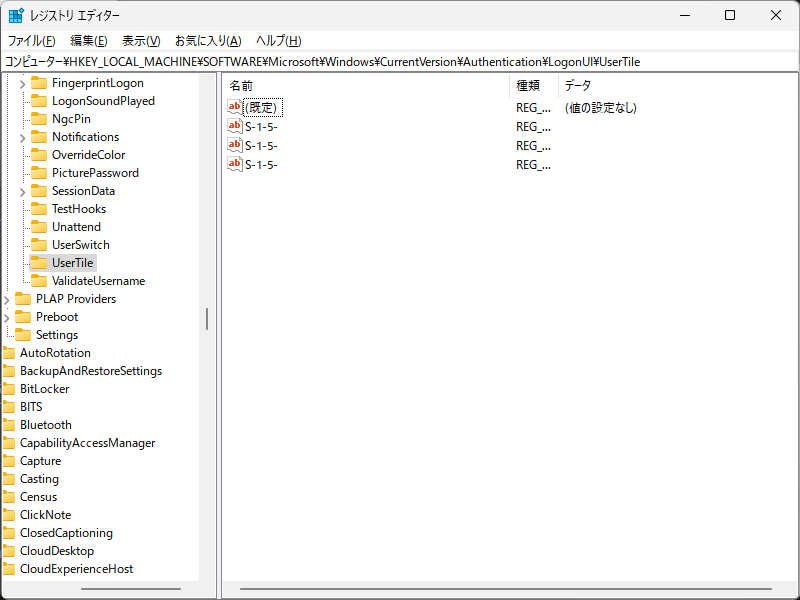Click the values pane horizontal scrollbar
Viewport: 800px width, 600px height.
click(x=506, y=589)
